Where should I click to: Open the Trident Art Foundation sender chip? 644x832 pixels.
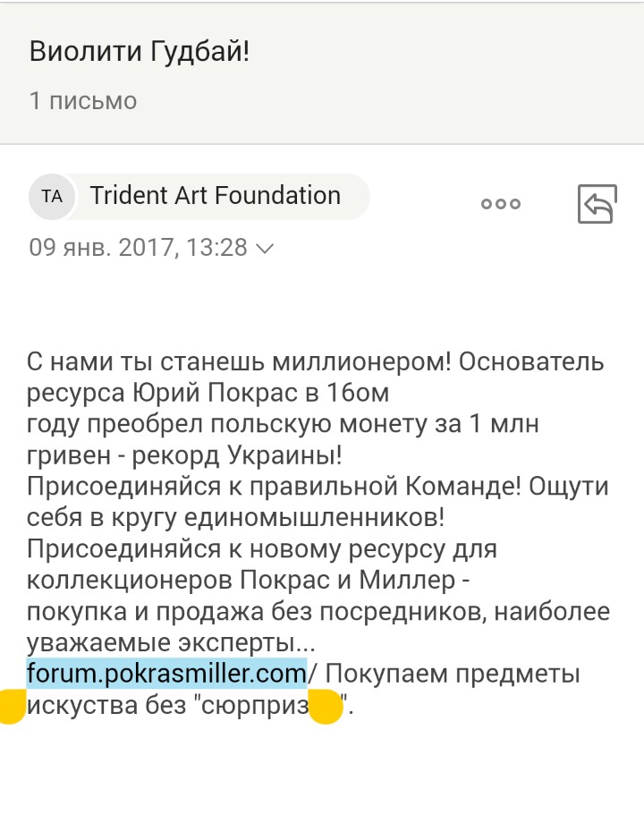pos(199,196)
